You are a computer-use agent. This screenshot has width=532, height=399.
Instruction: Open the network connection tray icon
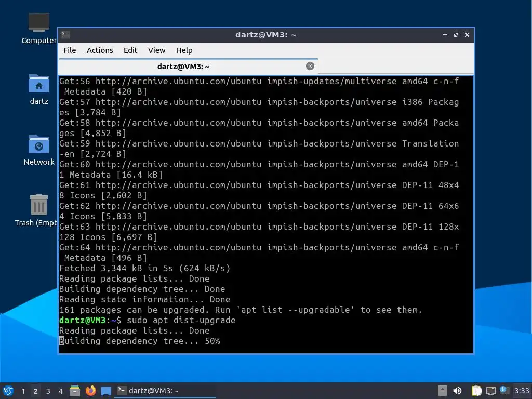tap(490, 391)
